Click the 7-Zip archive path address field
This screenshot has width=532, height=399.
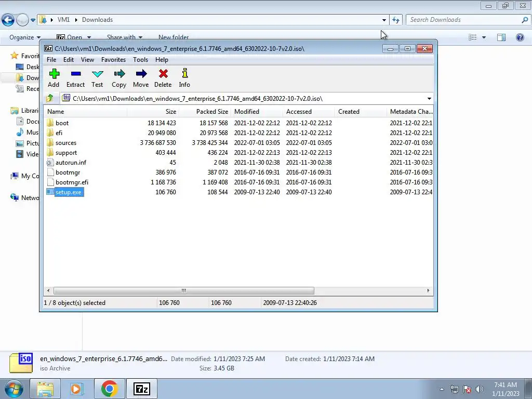243,99
